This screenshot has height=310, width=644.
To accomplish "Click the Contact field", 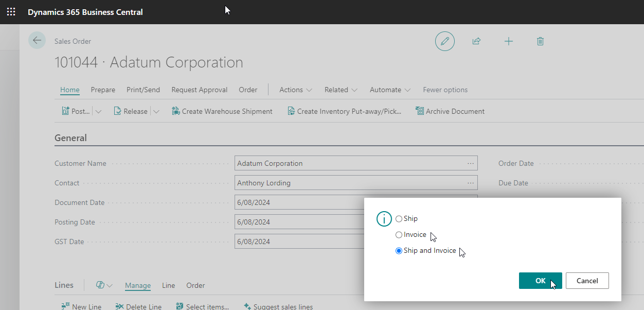I will point(356,183).
